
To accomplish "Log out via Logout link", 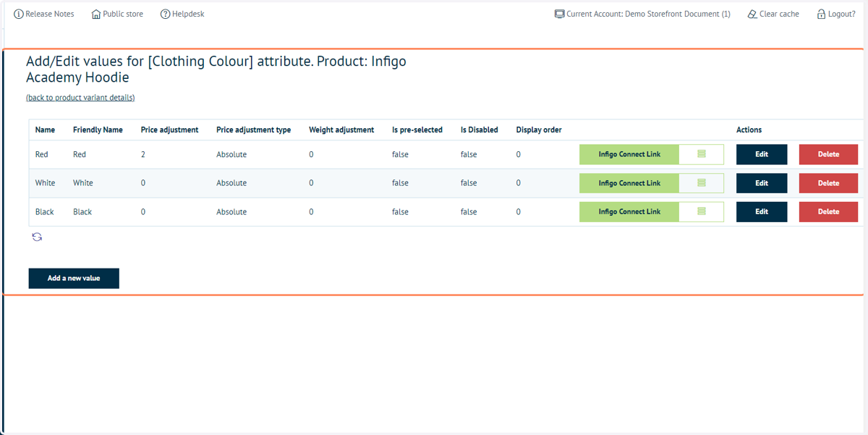I will 836,14.
